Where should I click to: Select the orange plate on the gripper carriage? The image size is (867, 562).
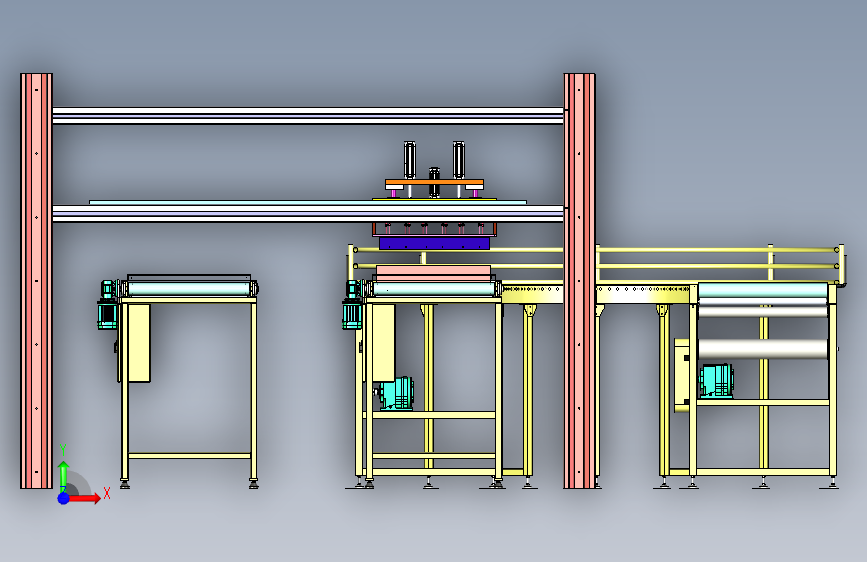tap(435, 183)
